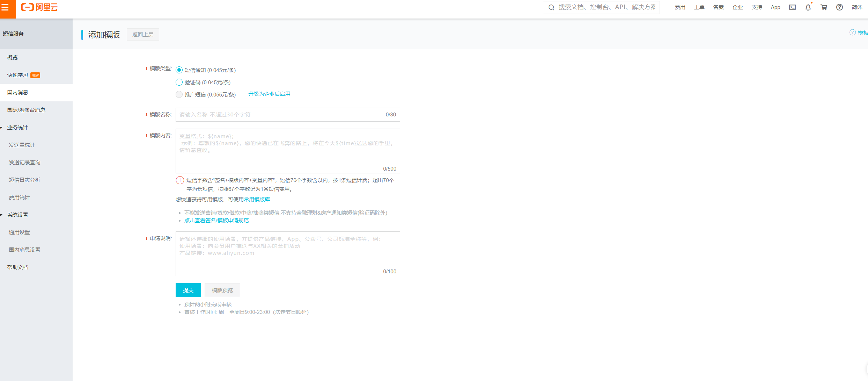Collapse the 系统设置 sidebar group

coord(1,215)
